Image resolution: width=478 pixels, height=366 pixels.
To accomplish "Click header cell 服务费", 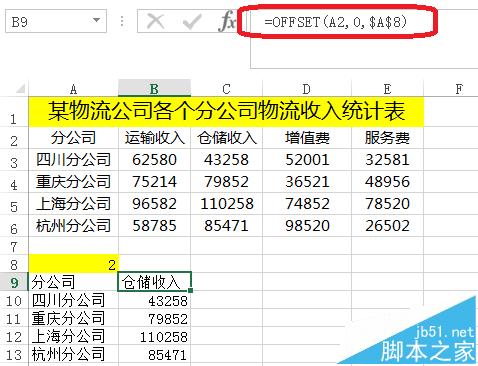I will 387,138.
